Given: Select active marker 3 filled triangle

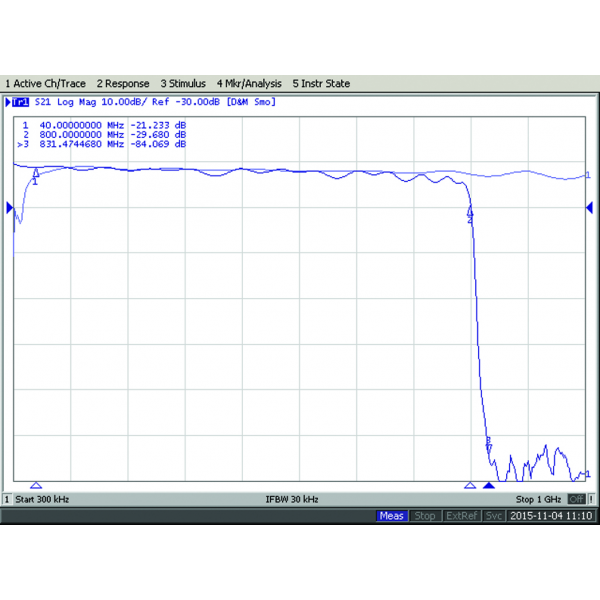Looking at the screenshot, I should click(489, 484).
